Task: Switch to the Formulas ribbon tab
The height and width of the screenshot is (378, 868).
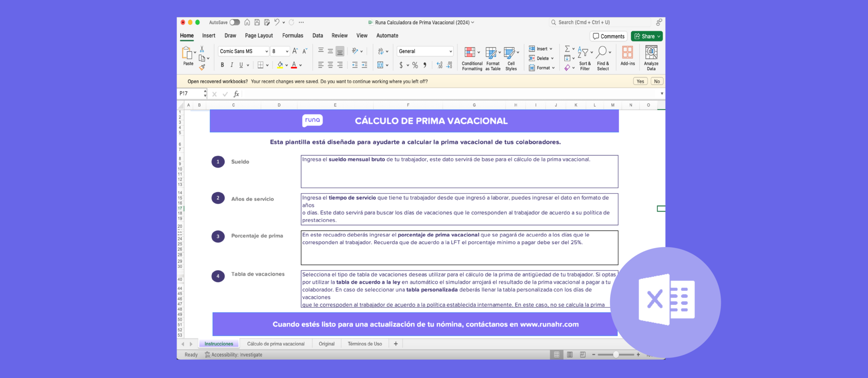Action: (293, 36)
